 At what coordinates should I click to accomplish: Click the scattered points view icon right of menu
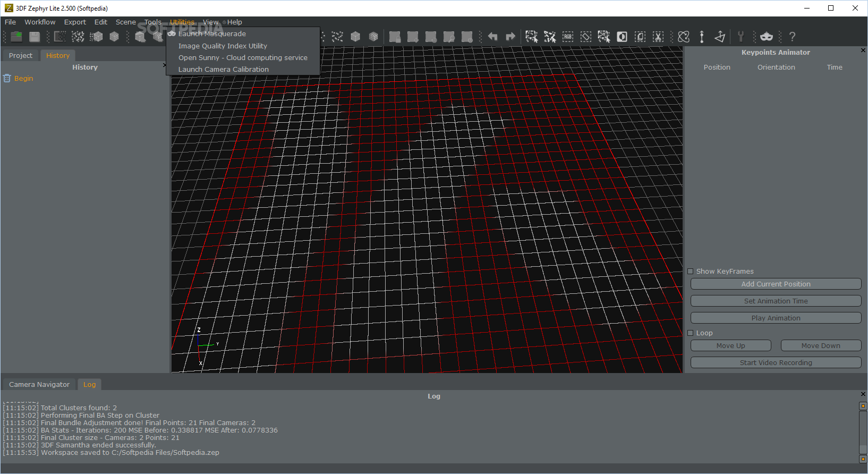337,37
